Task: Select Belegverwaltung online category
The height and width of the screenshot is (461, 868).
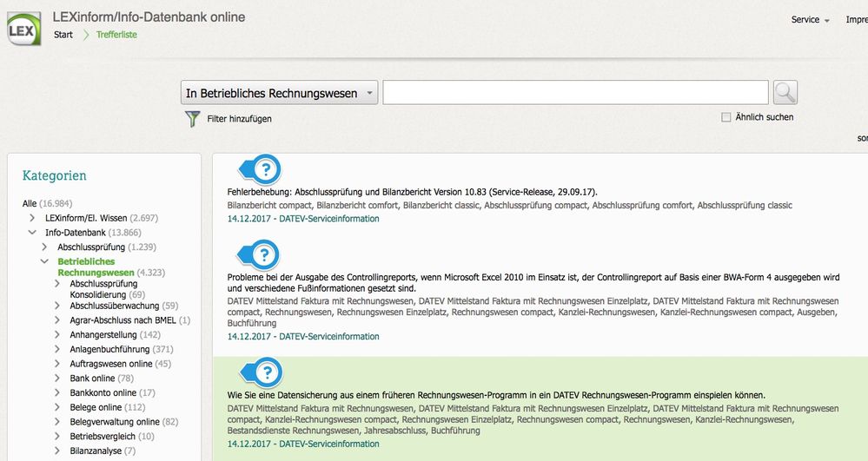Action: coord(114,422)
